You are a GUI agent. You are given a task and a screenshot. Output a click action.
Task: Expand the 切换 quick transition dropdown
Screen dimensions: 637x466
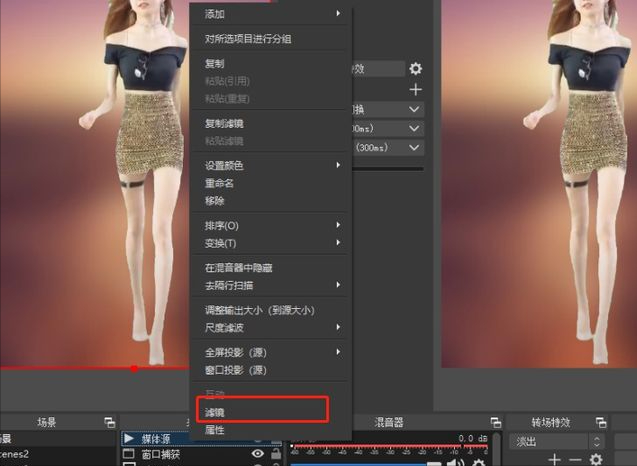[414, 109]
